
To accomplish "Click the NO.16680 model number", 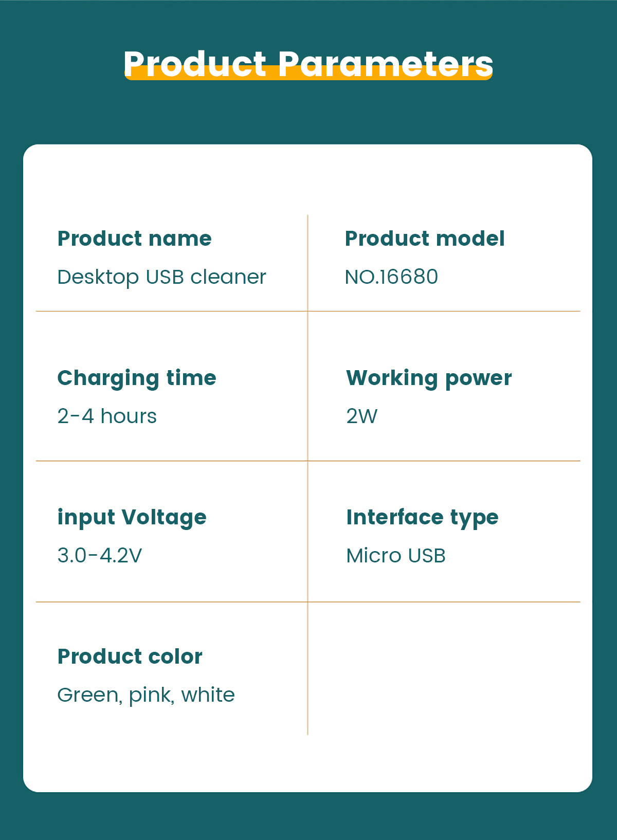I will 391,277.
